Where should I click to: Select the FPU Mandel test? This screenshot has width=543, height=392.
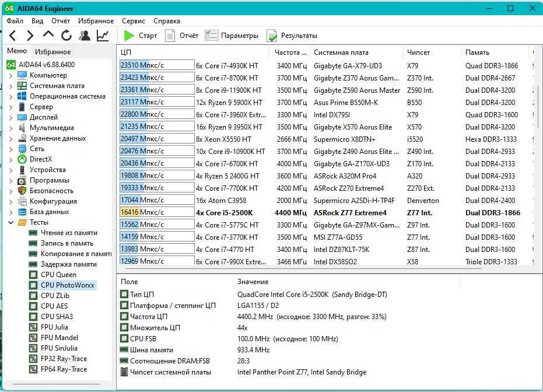pos(59,338)
